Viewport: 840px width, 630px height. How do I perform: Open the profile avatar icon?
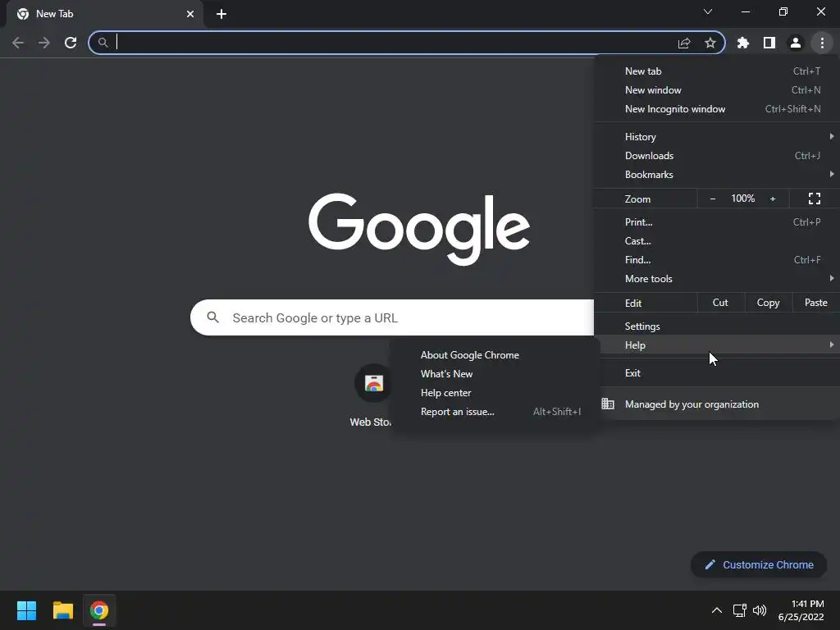[x=796, y=43]
